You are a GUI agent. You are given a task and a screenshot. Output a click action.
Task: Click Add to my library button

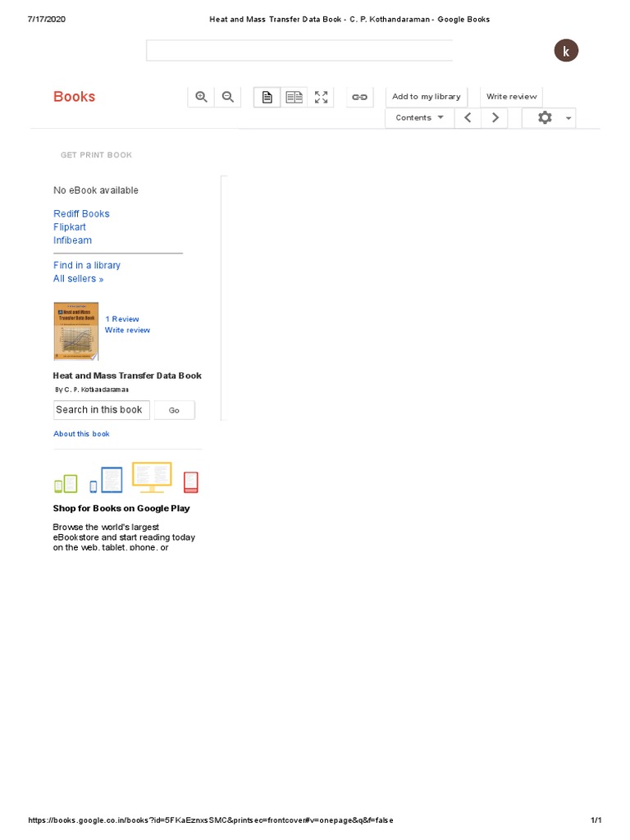(427, 97)
